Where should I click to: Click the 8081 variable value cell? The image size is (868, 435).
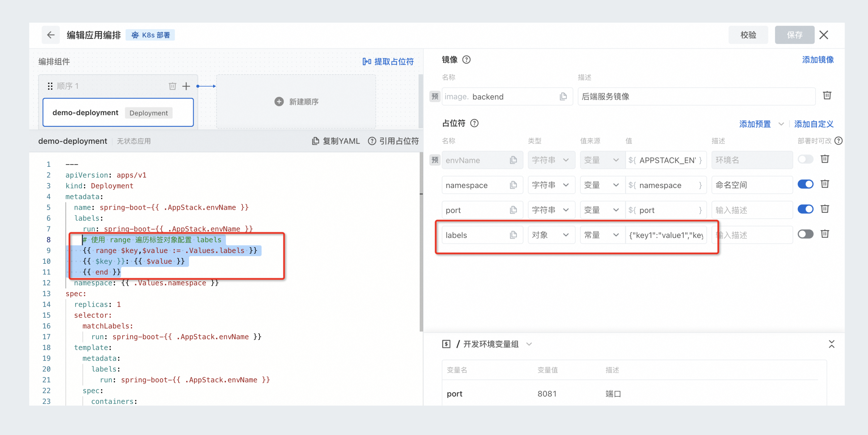click(547, 394)
